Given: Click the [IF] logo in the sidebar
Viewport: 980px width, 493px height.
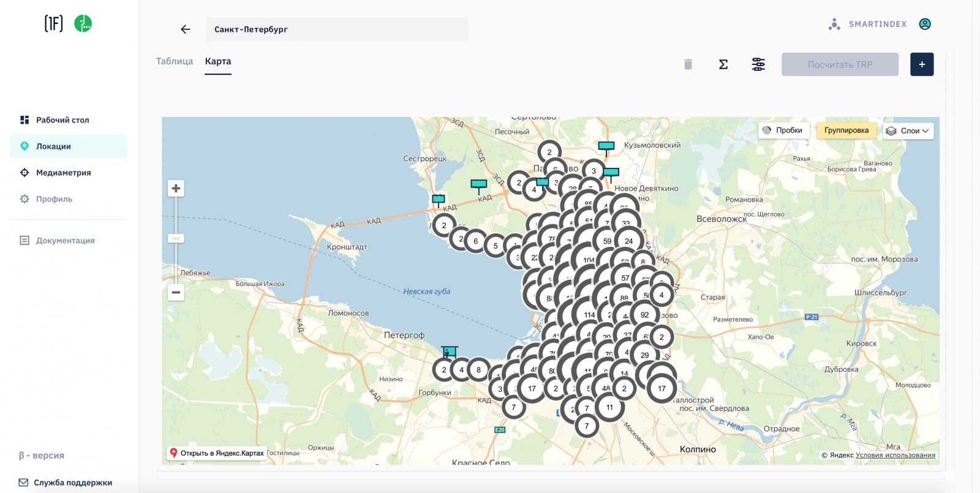Looking at the screenshot, I should [54, 23].
